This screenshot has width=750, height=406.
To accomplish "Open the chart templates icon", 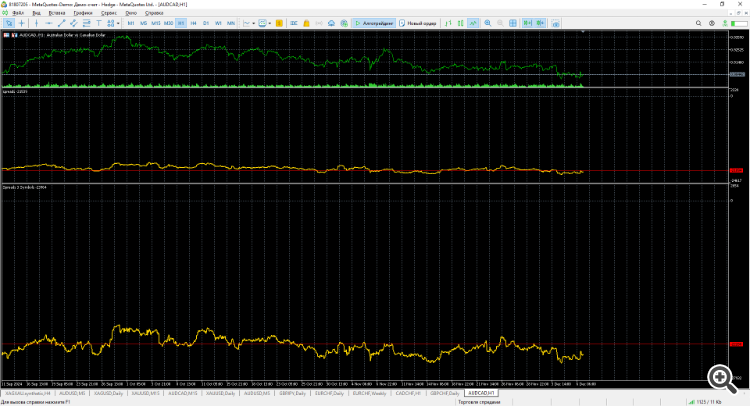I will 263,23.
